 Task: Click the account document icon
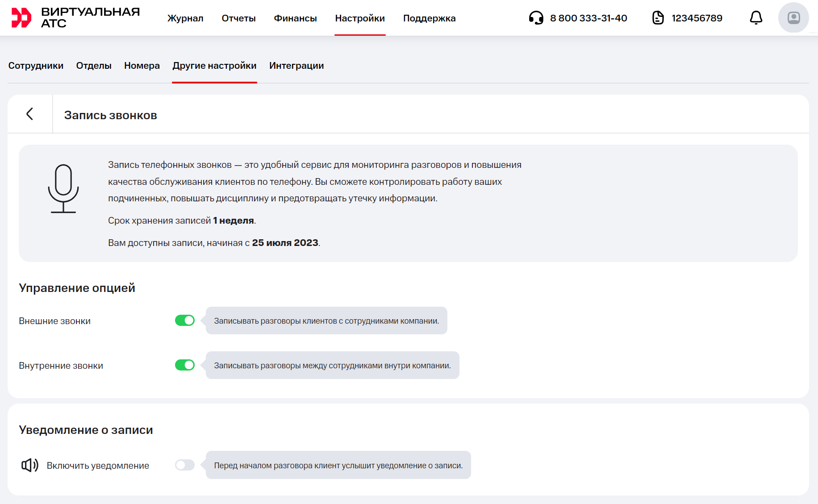(x=658, y=18)
